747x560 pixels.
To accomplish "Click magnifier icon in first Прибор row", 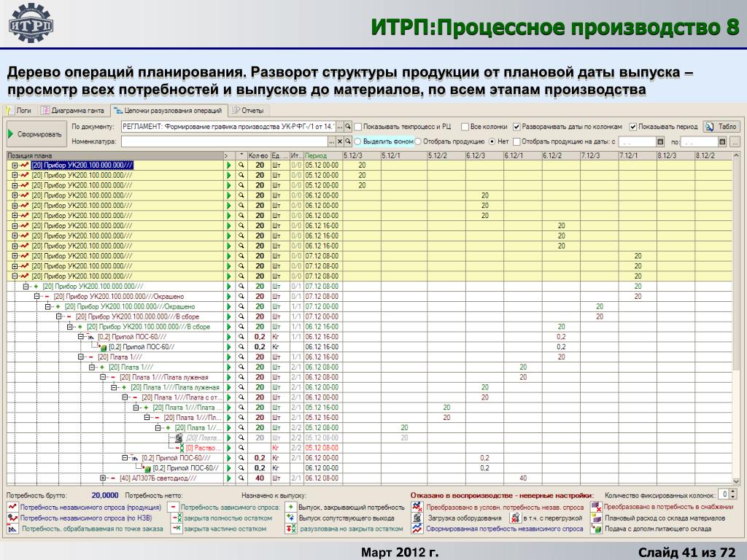I will pos(241,166).
